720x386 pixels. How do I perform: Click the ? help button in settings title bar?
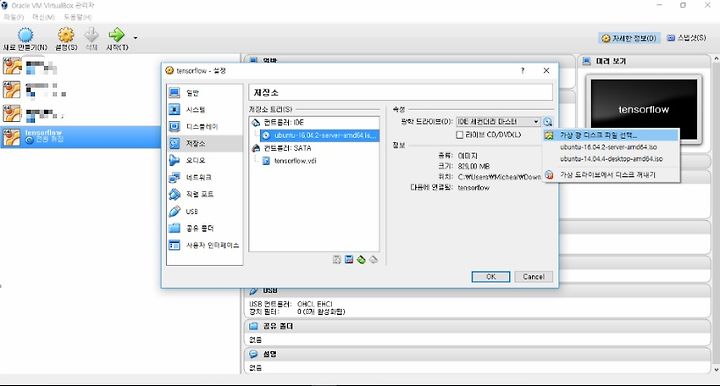[x=523, y=71]
